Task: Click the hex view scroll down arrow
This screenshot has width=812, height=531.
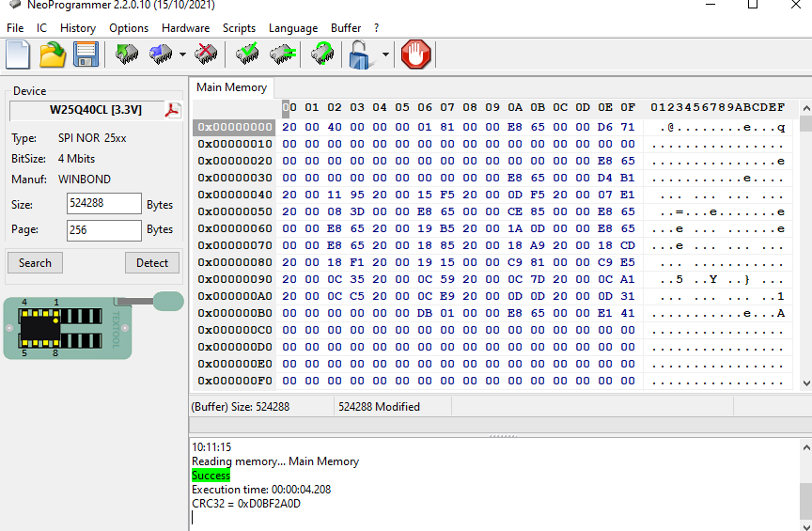Action: 805,383
